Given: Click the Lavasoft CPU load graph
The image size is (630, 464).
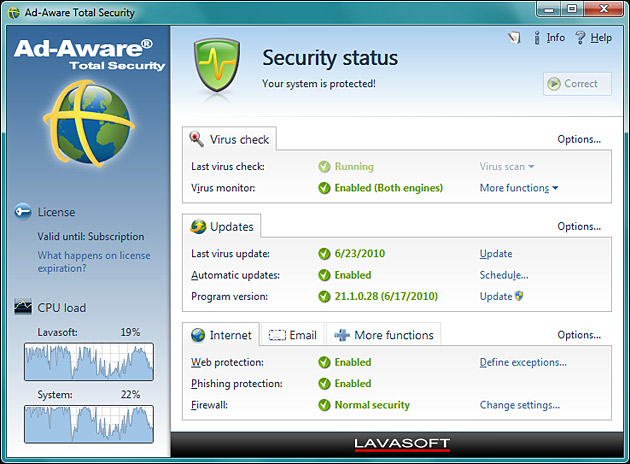Looking at the screenshot, I should (x=89, y=362).
